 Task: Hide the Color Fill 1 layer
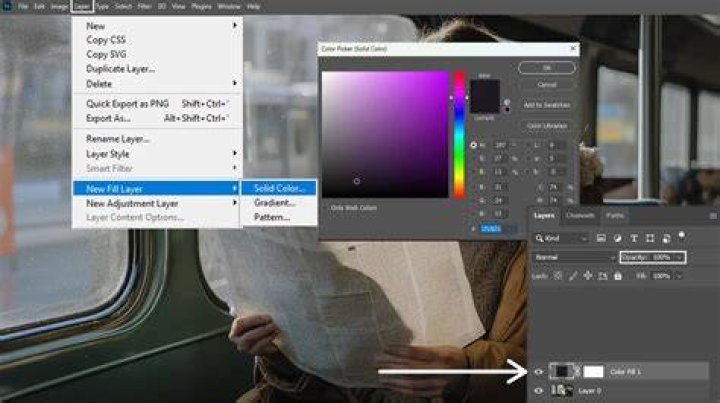539,372
